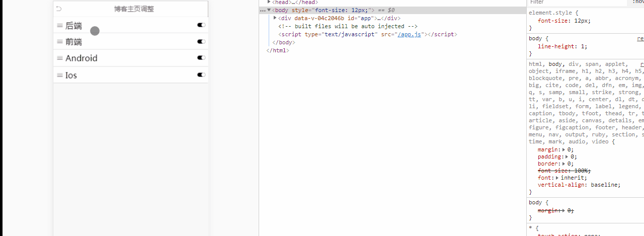
Task: Select the 后端 row label
Action: 73,26
